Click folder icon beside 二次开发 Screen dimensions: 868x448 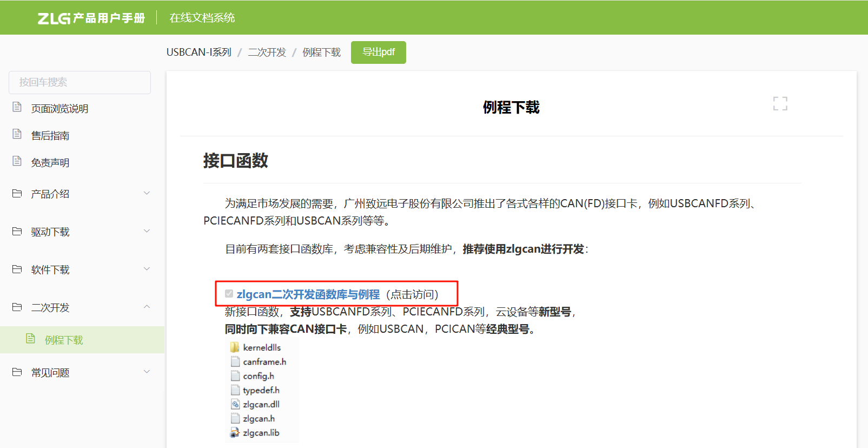pyautogui.click(x=17, y=307)
